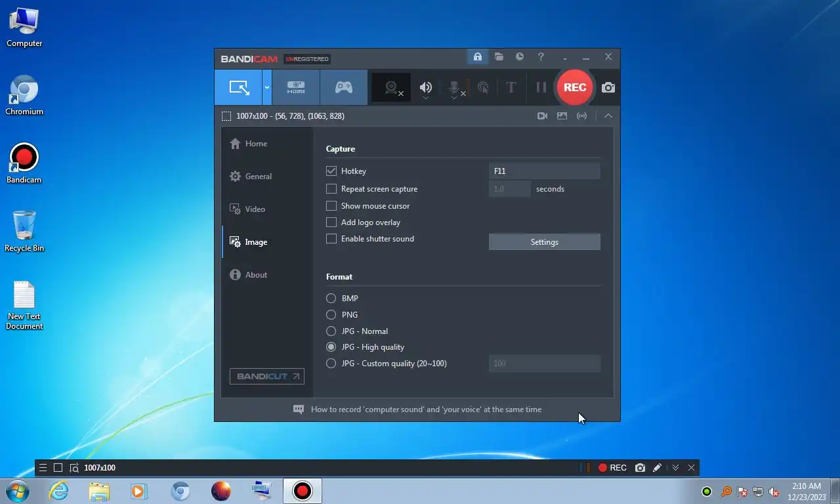Collapse the capture bar with double chevron
Screen dimensions: 840x504
click(675, 468)
